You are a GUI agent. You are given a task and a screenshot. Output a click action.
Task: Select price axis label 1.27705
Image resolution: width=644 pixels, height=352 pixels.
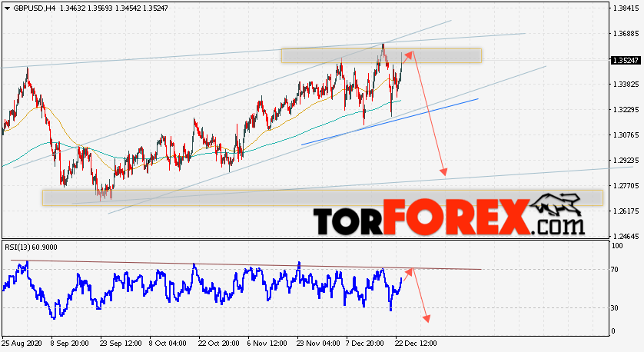[x=626, y=186]
